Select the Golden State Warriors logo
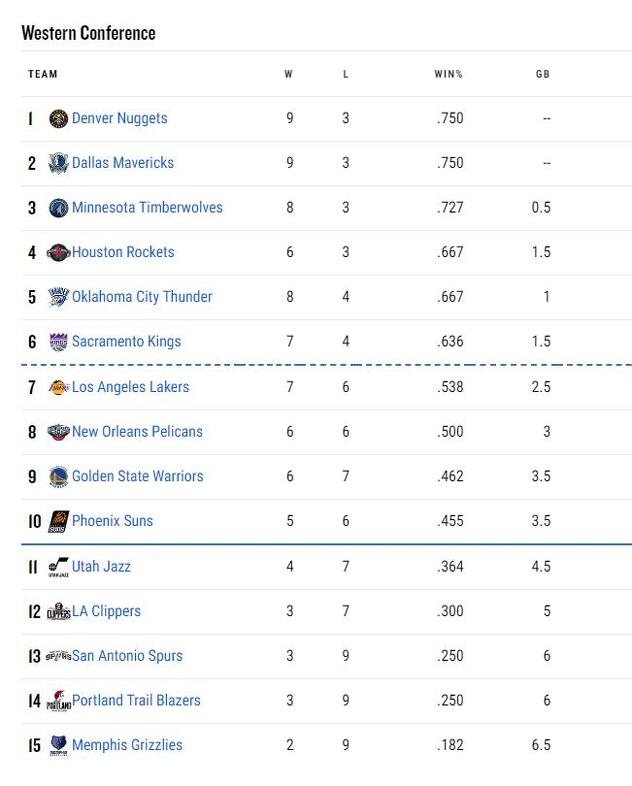 point(58,477)
